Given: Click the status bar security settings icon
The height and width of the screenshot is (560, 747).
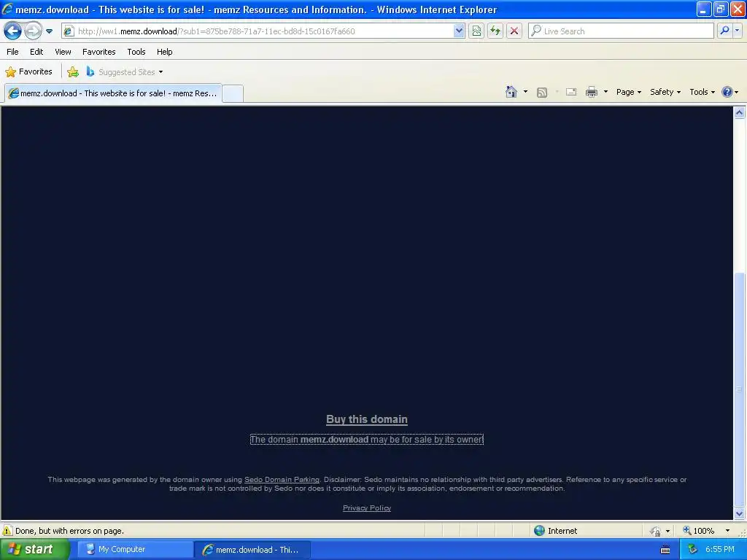Looking at the screenshot, I should coord(656,531).
